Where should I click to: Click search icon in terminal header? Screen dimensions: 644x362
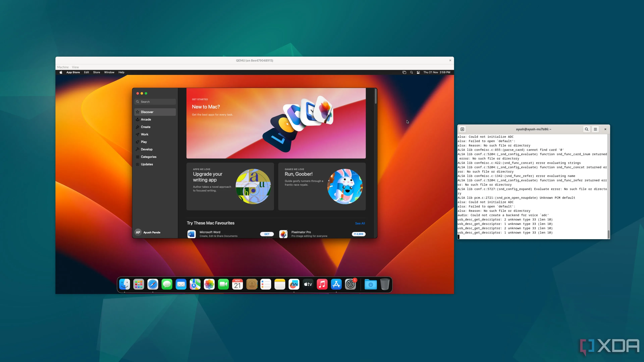tap(586, 129)
